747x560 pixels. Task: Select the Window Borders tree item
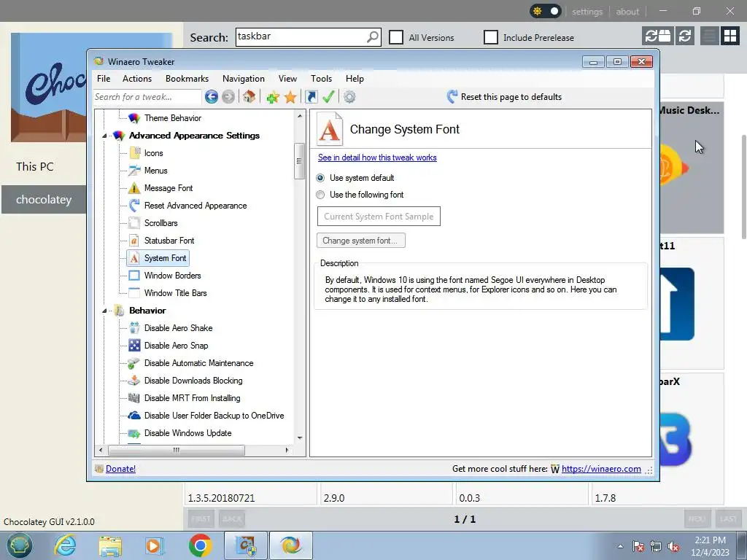click(x=172, y=275)
